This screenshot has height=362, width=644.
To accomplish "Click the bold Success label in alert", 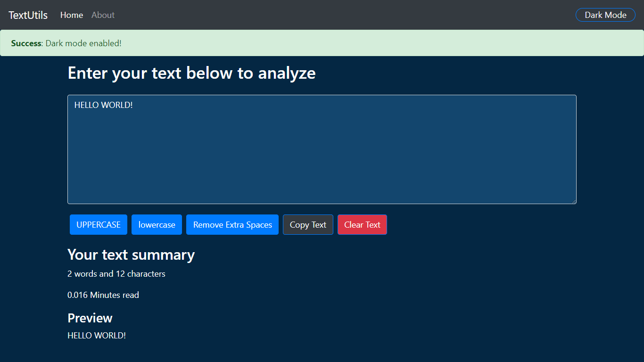I will point(26,43).
